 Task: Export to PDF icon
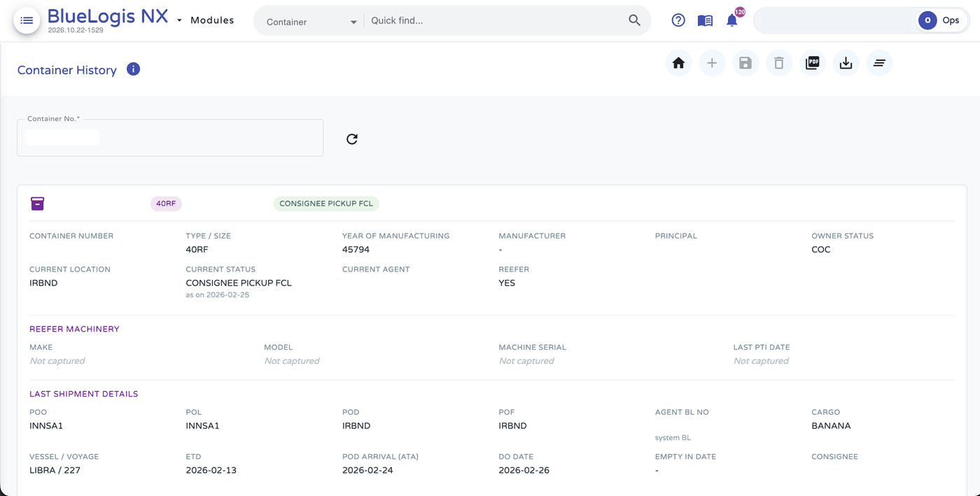813,63
